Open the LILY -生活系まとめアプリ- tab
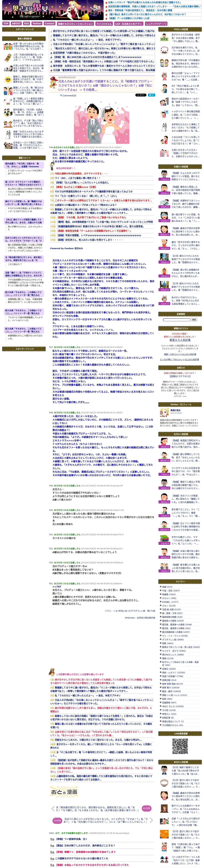This screenshot has height=868, width=204. 129,24
